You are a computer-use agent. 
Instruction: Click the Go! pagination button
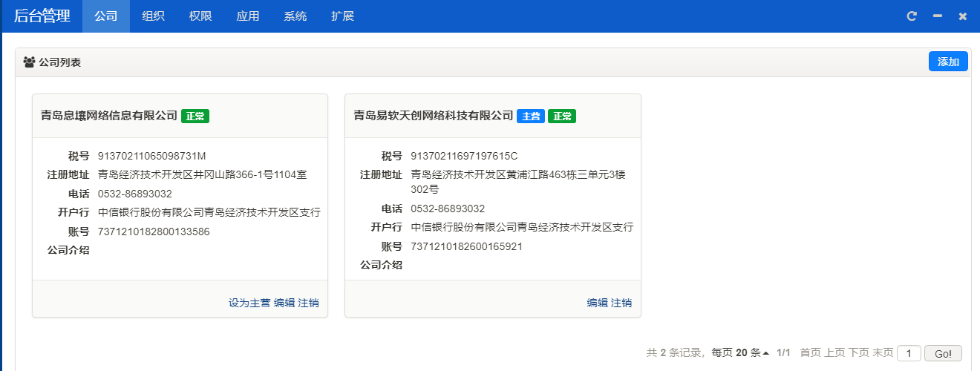click(943, 353)
